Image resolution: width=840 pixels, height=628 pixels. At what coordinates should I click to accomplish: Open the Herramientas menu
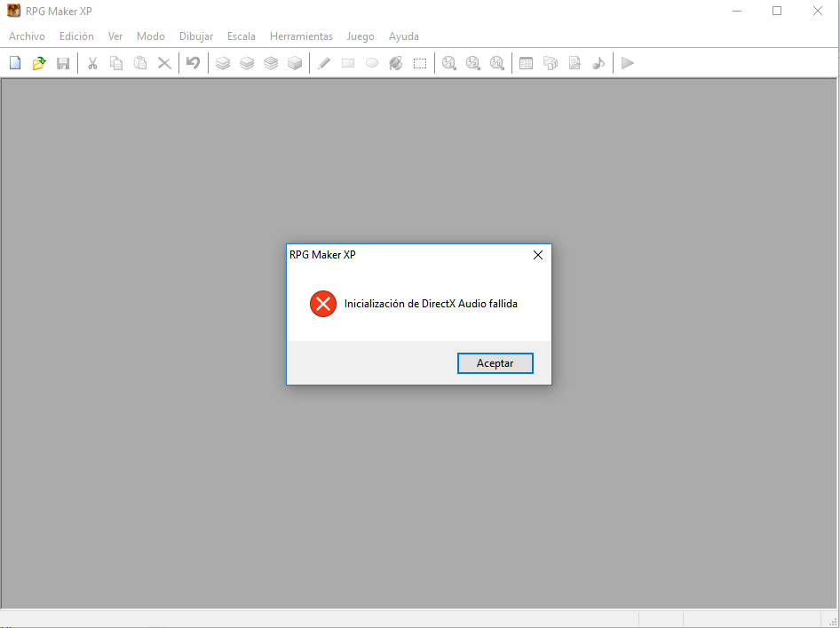[301, 36]
